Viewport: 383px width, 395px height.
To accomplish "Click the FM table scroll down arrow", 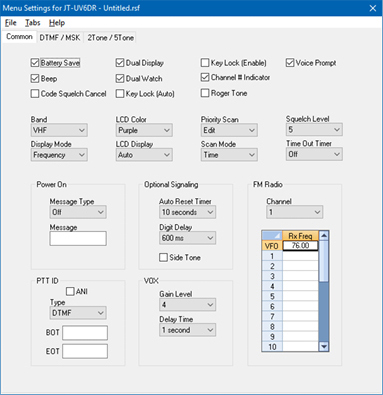I will (324, 346).
